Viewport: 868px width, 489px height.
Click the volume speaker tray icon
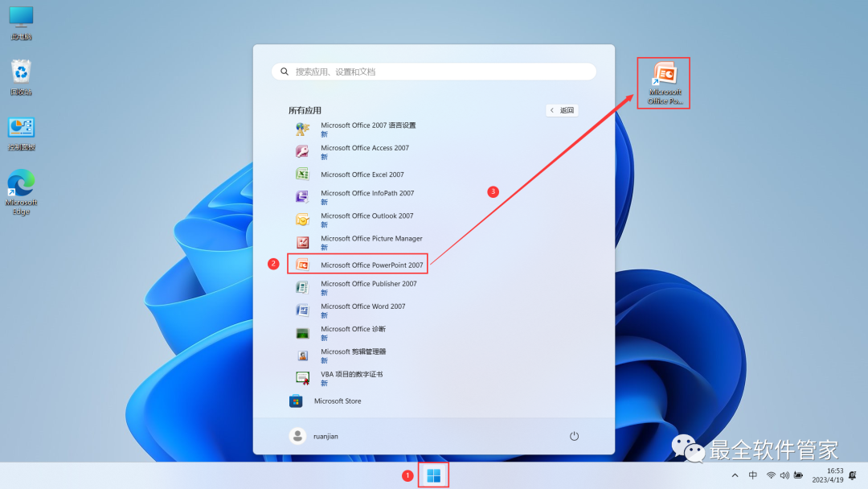pyautogui.click(x=784, y=475)
